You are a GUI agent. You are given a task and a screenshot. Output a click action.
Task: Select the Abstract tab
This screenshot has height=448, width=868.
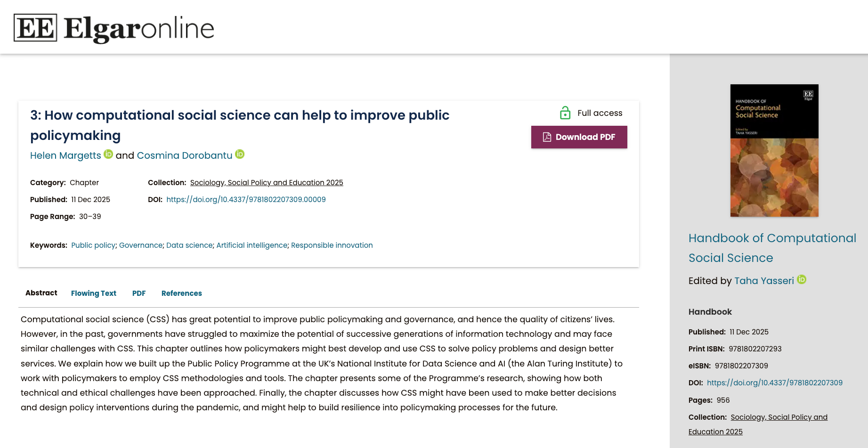click(41, 293)
